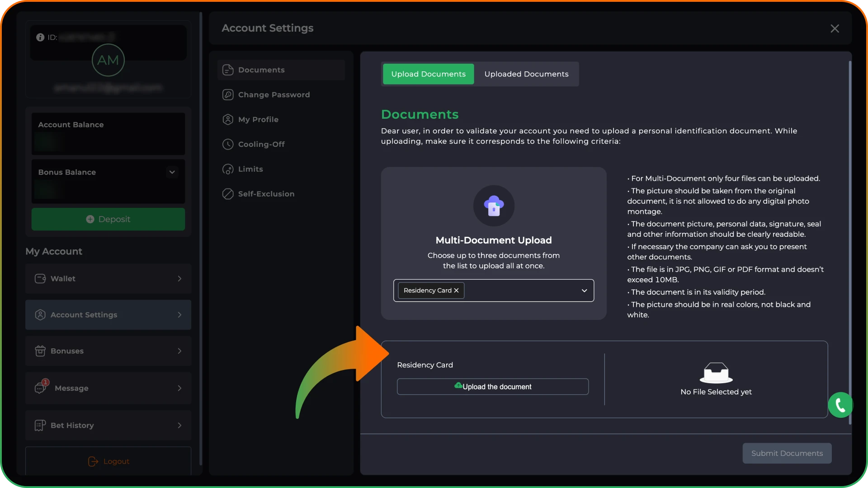Select My Profile menu item
Screen dimensions: 868x488
pos(281,120)
